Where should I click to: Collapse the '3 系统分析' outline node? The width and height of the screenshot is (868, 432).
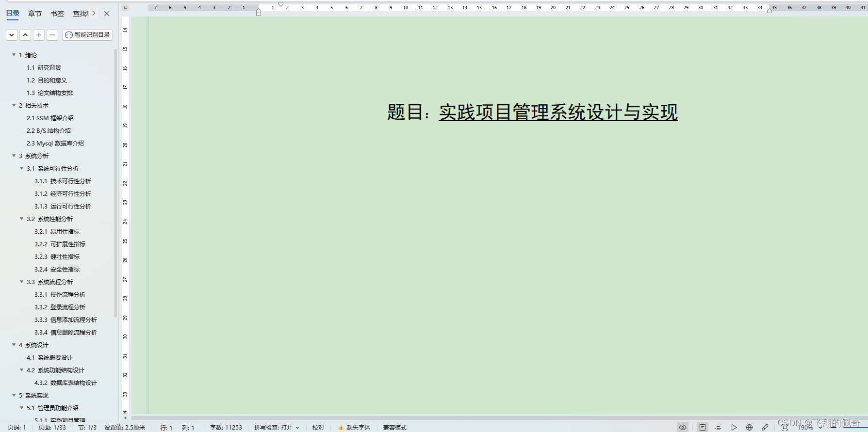[x=14, y=156]
